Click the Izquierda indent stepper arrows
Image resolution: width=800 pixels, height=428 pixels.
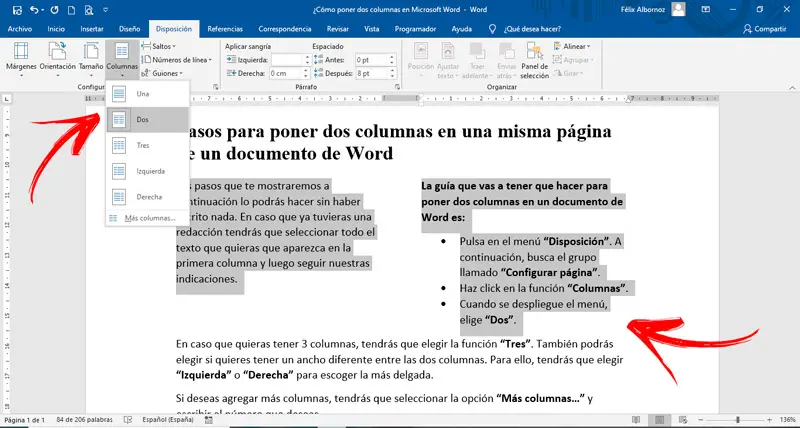[x=306, y=60]
